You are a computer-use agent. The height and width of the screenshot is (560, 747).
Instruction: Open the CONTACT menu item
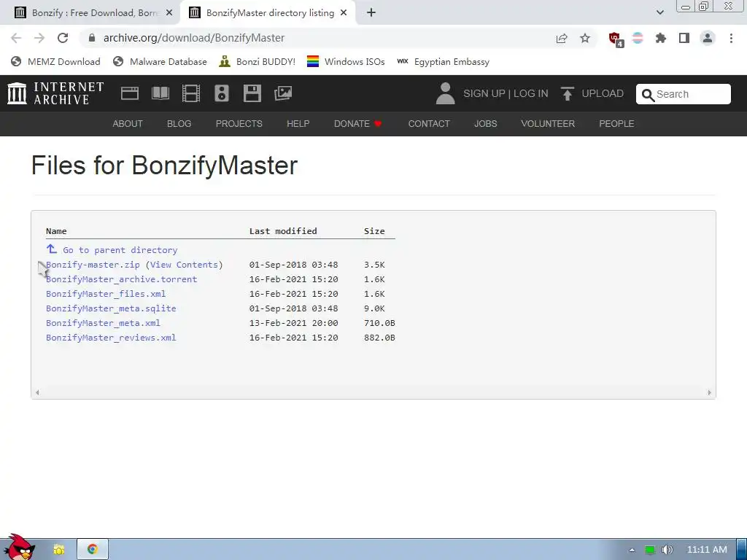[429, 124]
